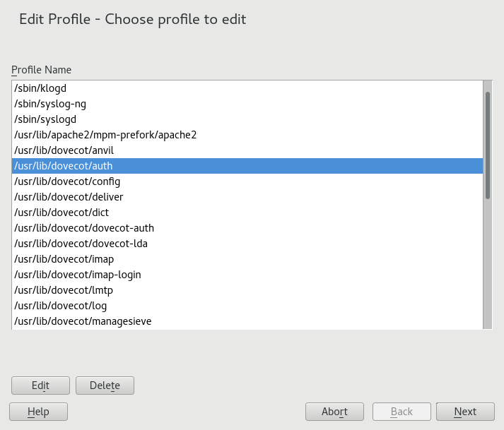Select the /usr/lib/dovecot/dict profile
This screenshot has width=504, height=430.
(x=61, y=213)
